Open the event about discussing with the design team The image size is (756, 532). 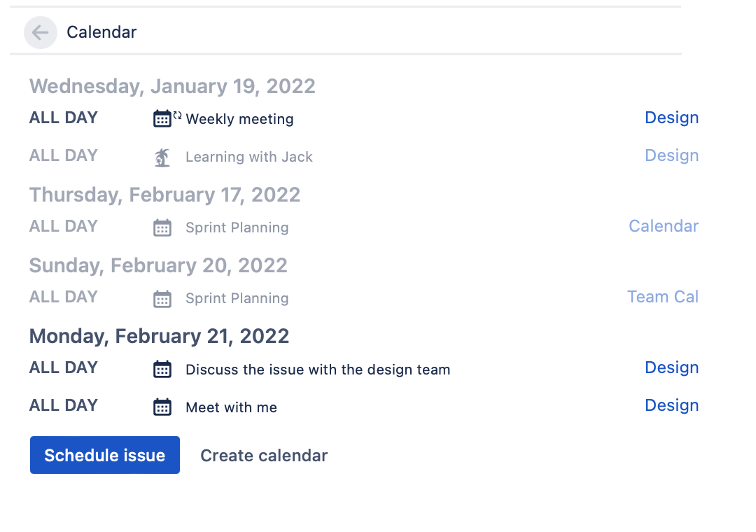(x=318, y=369)
